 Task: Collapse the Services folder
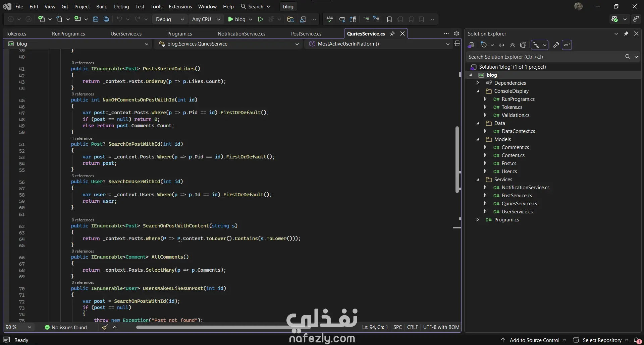478,180
